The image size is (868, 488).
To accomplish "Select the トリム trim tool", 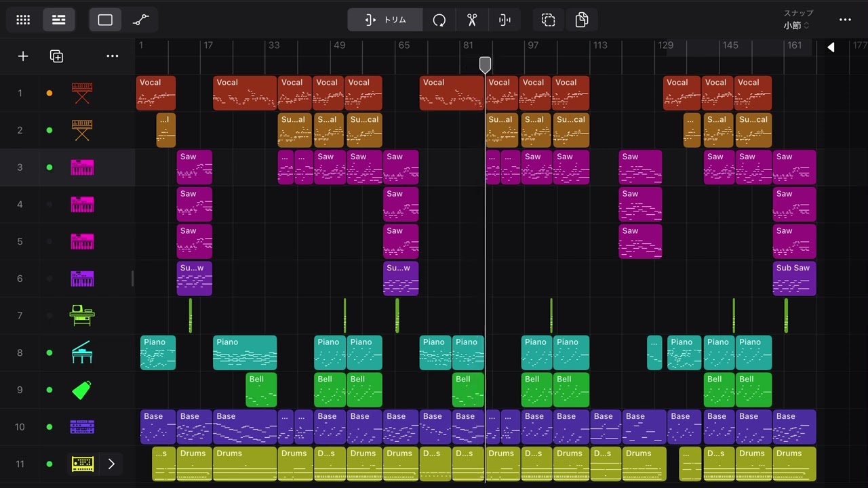I will [x=385, y=20].
